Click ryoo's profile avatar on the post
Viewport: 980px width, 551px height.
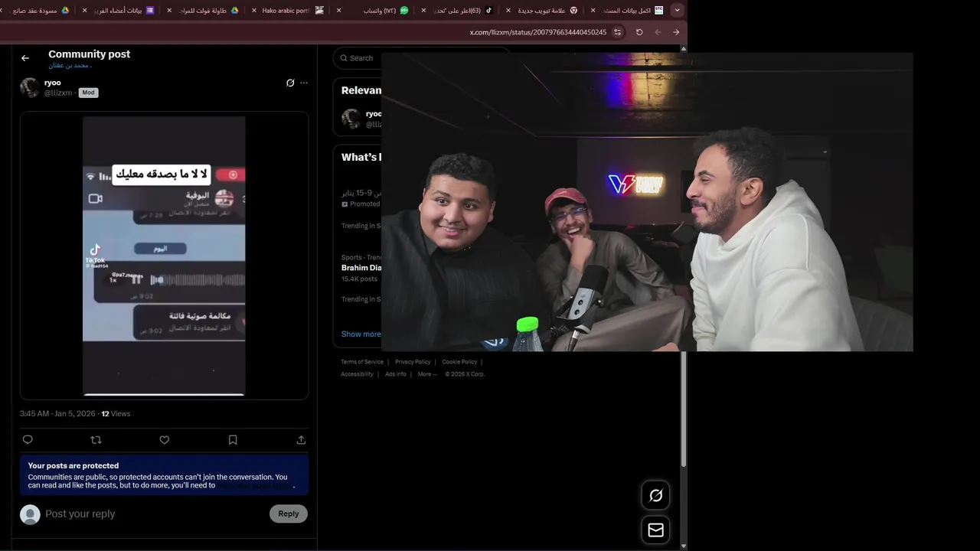pyautogui.click(x=30, y=87)
